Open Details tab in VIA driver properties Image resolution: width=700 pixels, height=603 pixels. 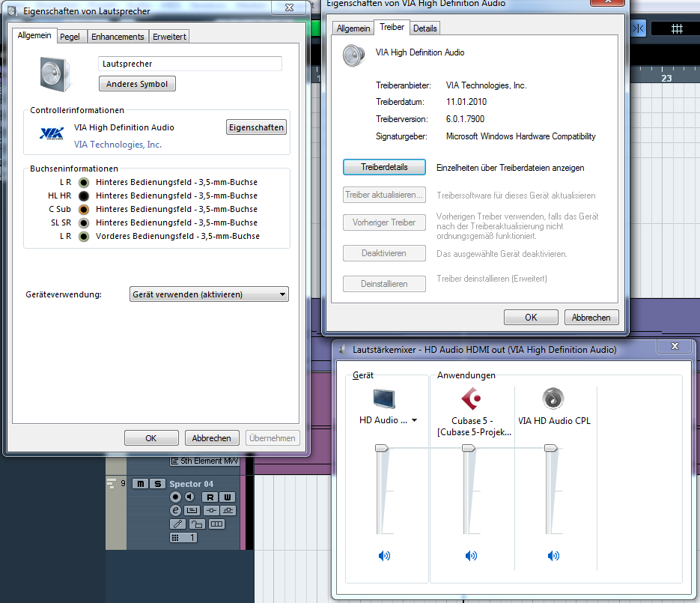[425, 28]
